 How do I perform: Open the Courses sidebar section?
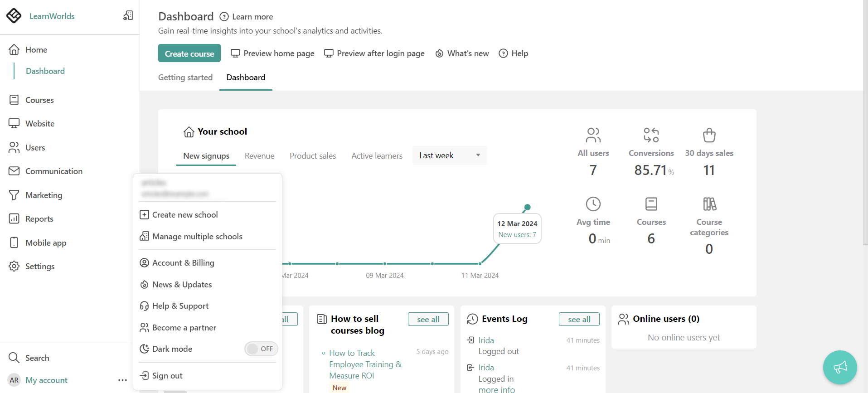(39, 100)
